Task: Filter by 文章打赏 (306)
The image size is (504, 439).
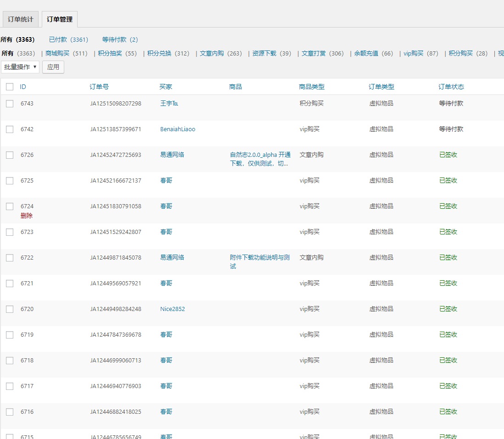Action: 322,53
